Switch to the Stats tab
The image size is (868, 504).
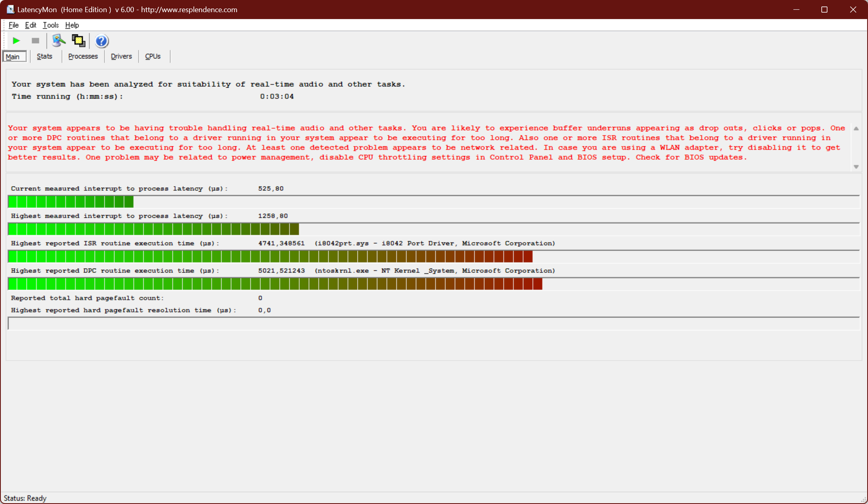[44, 57]
